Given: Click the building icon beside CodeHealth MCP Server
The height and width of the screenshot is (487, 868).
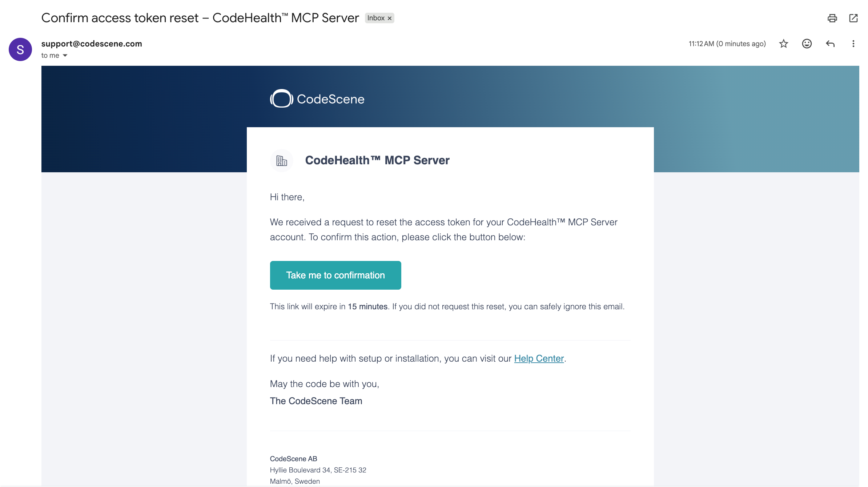Looking at the screenshot, I should point(282,160).
